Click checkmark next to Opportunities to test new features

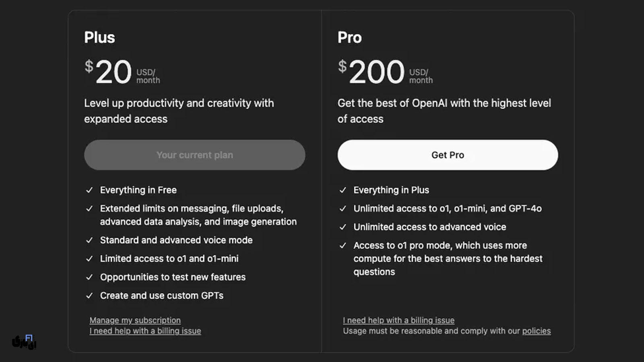click(x=89, y=277)
